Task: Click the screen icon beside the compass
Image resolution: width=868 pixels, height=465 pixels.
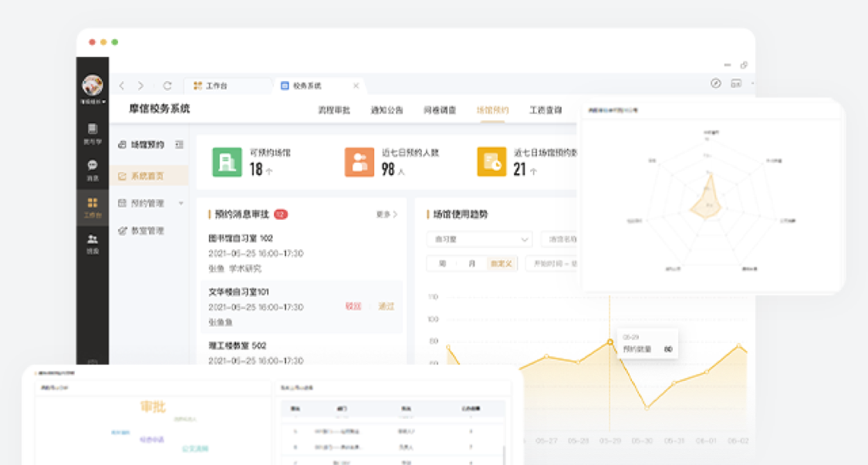Action: (736, 83)
